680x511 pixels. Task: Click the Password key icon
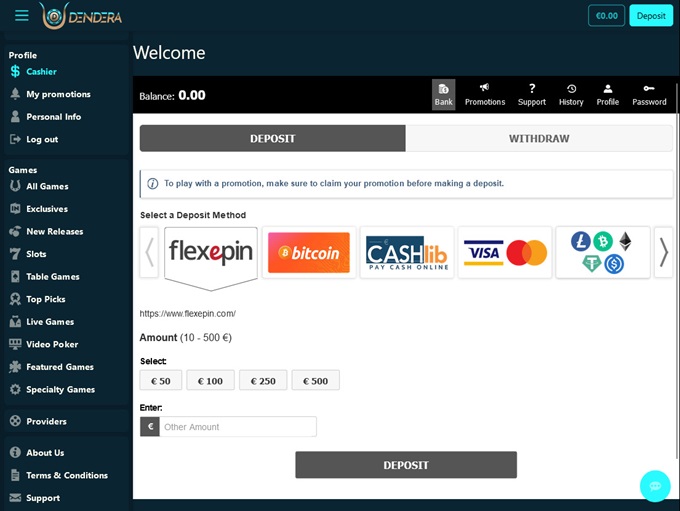[649, 89]
